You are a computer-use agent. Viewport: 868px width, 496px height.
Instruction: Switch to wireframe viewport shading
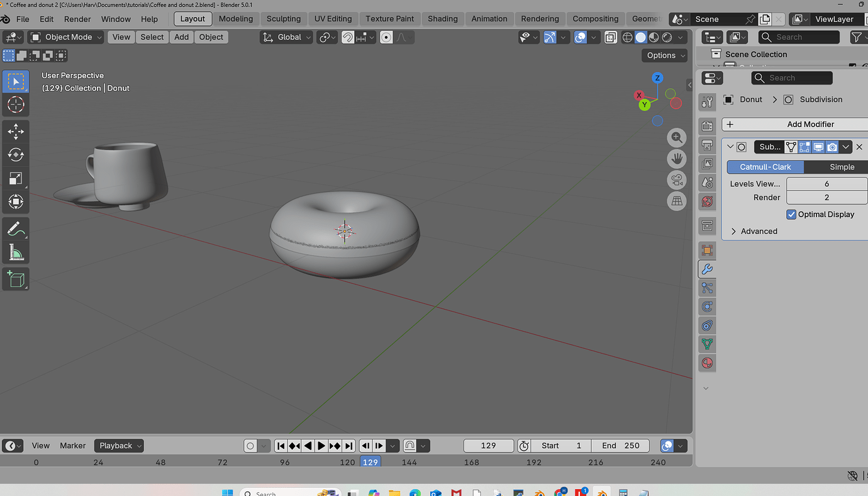tap(628, 37)
